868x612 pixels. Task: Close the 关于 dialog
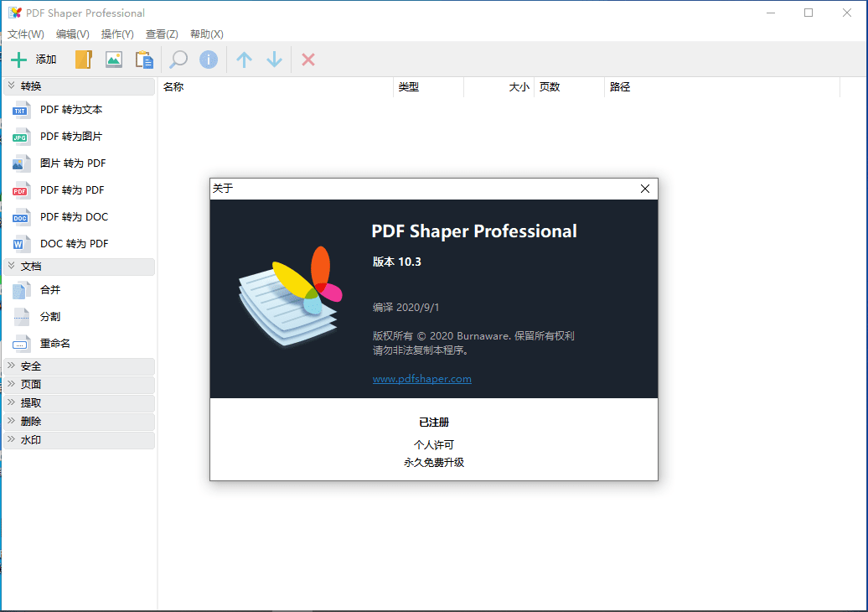(645, 189)
